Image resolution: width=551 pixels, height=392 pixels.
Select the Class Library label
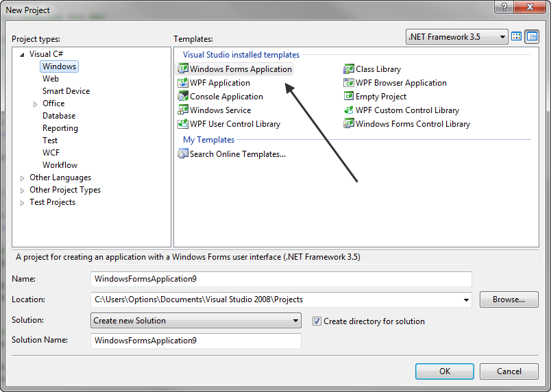coord(378,69)
